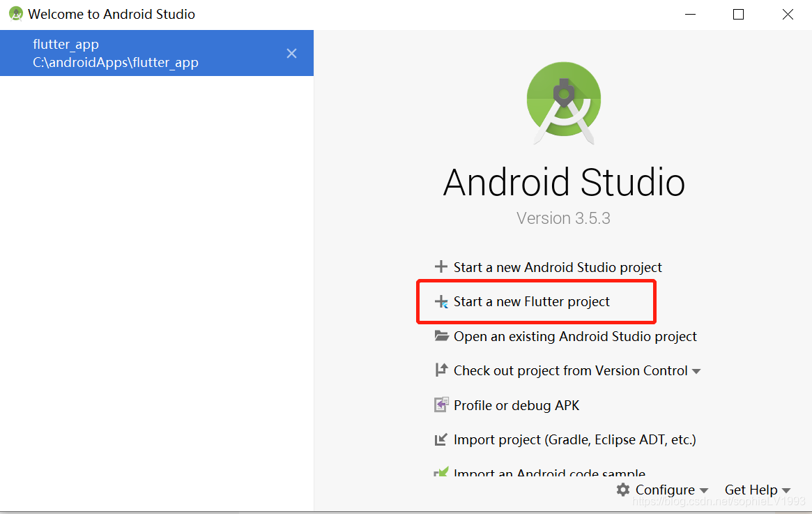Click the plus icon for new Android Studio project
This screenshot has width=812, height=514.
[x=441, y=267]
